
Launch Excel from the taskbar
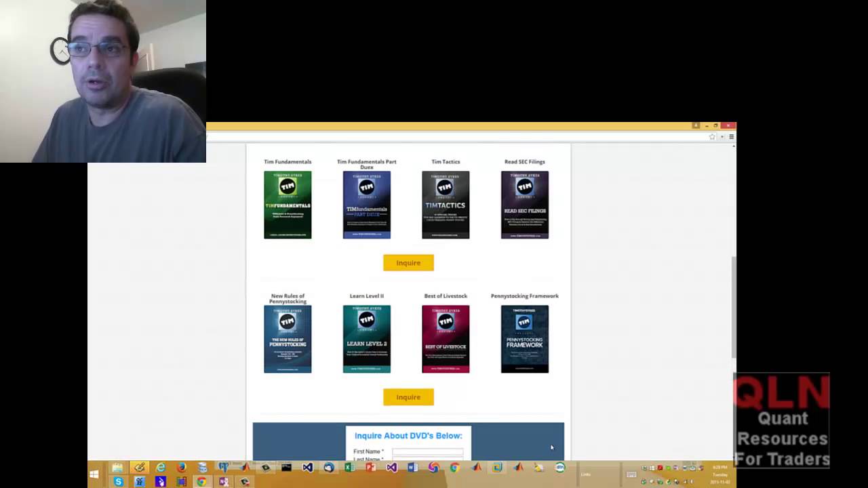click(x=350, y=468)
